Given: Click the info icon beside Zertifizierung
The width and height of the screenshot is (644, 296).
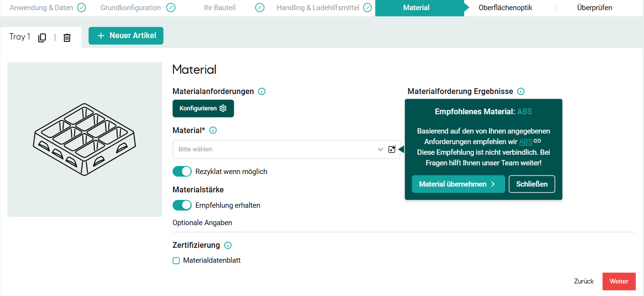Looking at the screenshot, I should click(227, 245).
